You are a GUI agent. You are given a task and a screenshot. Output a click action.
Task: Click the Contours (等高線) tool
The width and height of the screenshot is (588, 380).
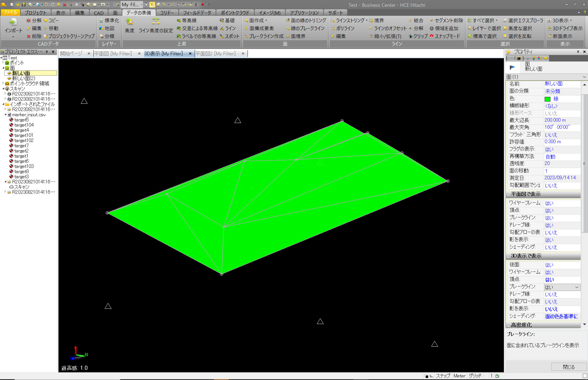[x=187, y=20]
